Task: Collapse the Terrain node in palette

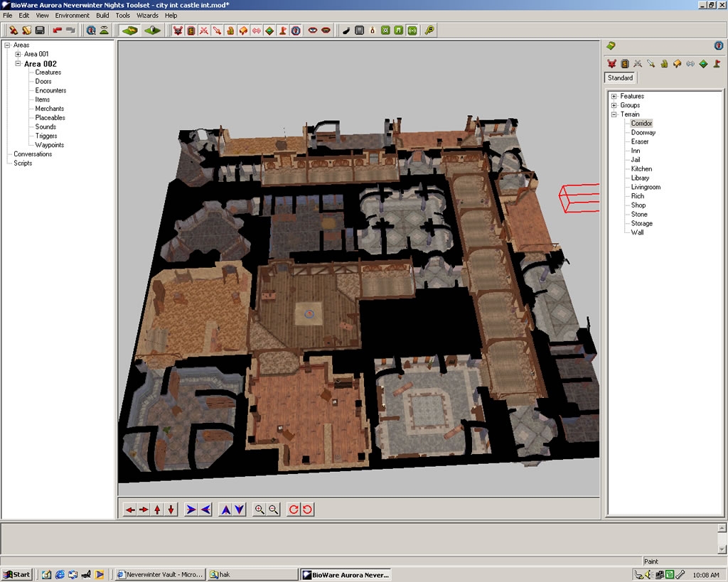Action: [x=614, y=114]
